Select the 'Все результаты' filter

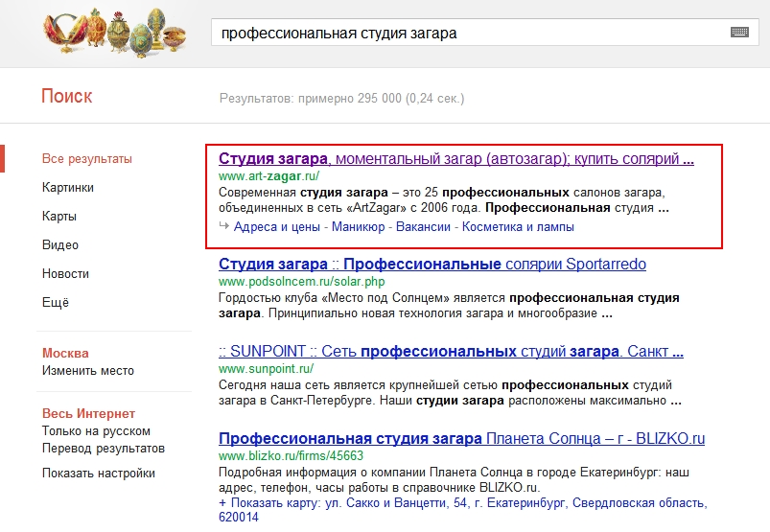pos(87,159)
